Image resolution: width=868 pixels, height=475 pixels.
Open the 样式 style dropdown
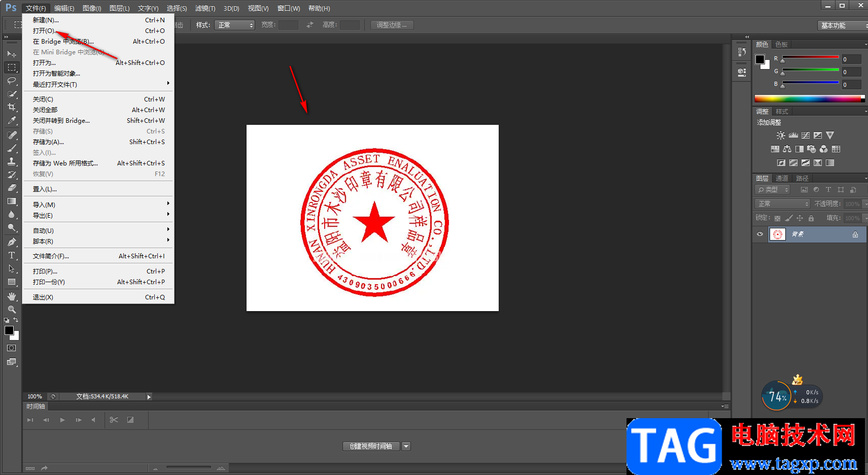234,25
